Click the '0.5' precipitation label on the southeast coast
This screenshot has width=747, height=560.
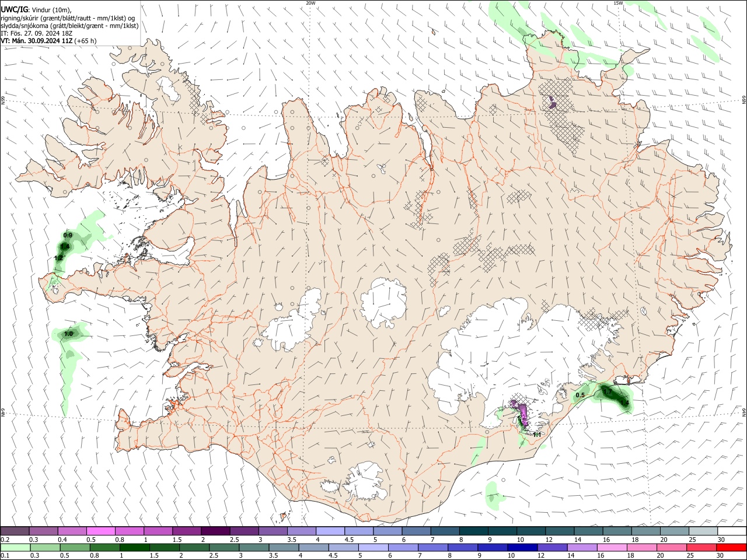pos(580,395)
